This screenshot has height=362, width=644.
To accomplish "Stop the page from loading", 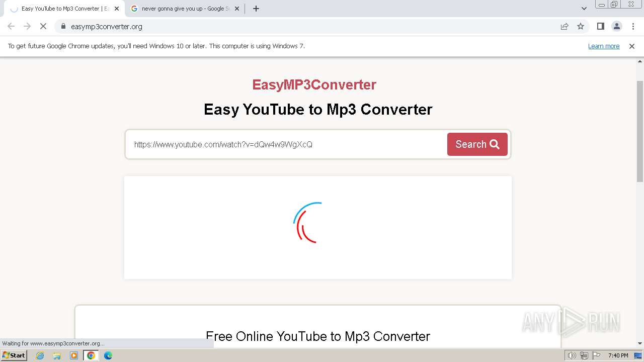I will click(43, 26).
